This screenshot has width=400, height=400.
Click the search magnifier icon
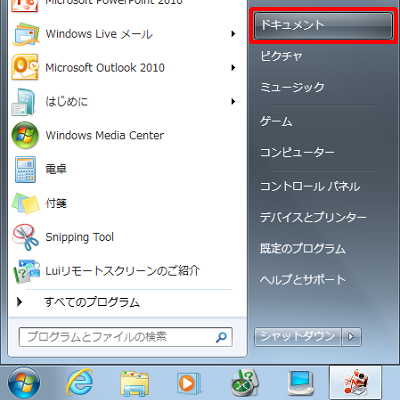[221, 337]
